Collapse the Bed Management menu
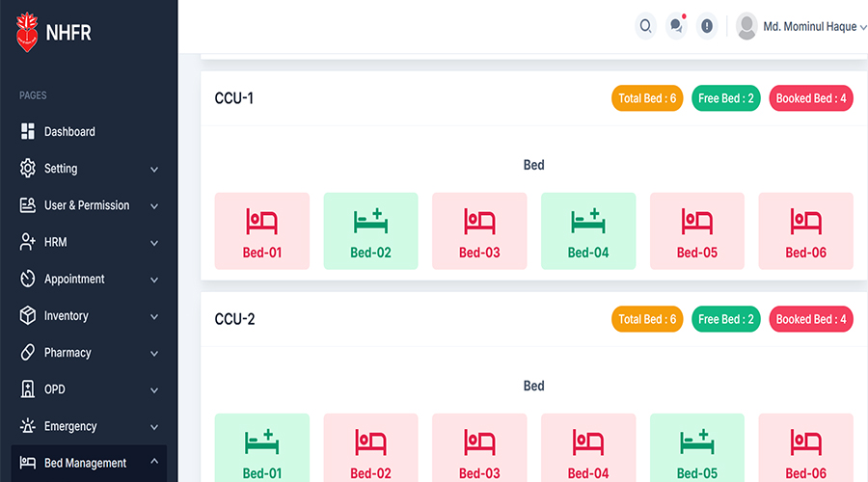This screenshot has height=482, width=868. coord(154,463)
